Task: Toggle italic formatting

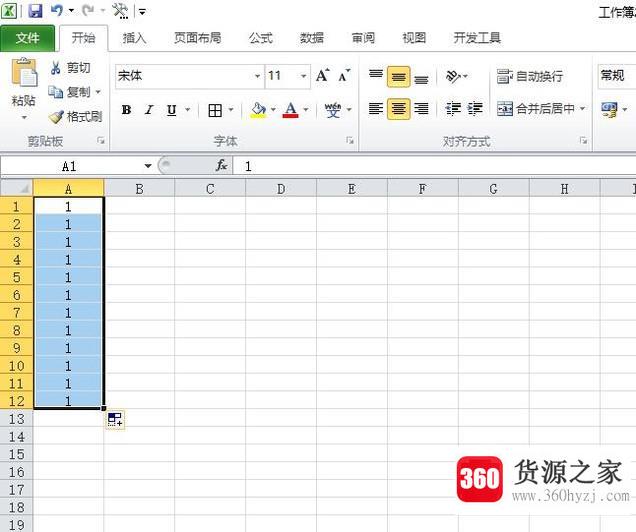Action: tap(149, 109)
